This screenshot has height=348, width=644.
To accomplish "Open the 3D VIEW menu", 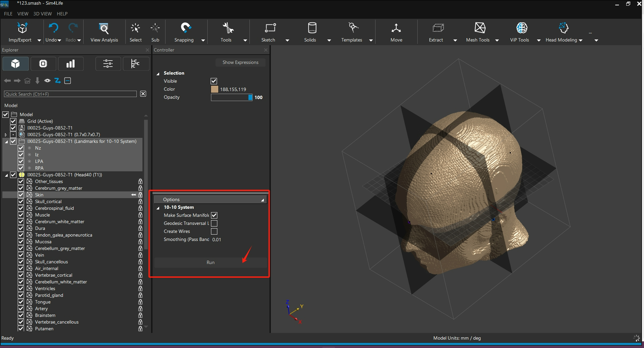I will tap(42, 14).
